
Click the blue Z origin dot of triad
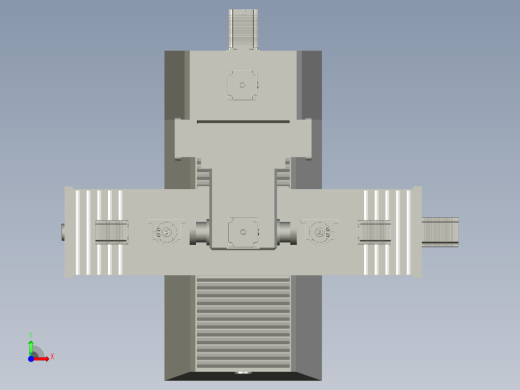31,359
